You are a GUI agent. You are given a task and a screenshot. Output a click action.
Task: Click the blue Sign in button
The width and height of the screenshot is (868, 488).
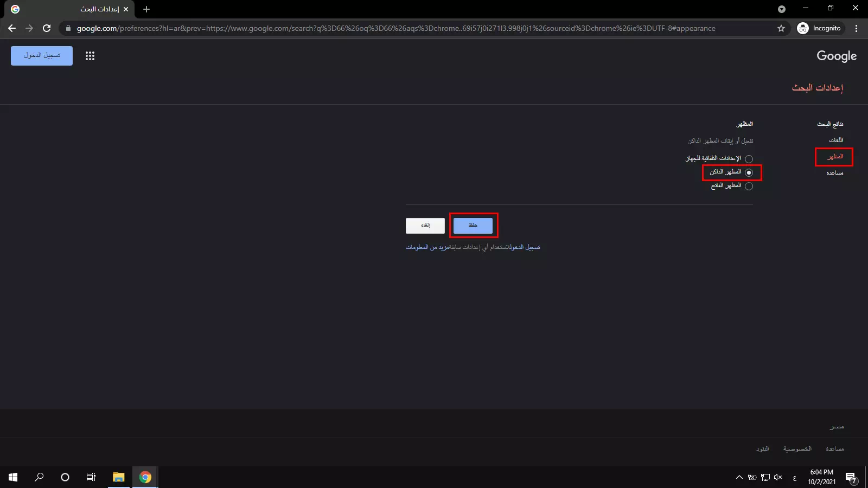[42, 55]
